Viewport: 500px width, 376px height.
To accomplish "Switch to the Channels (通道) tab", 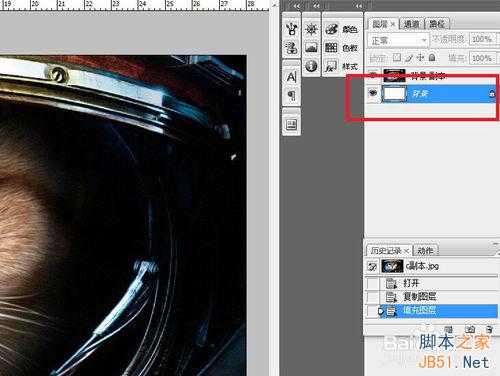I will (412, 24).
